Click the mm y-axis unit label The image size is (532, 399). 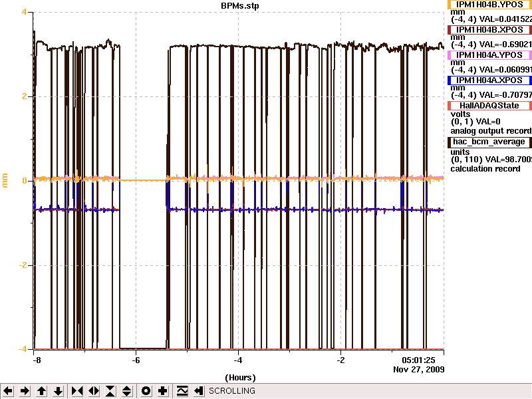[x=5, y=180]
